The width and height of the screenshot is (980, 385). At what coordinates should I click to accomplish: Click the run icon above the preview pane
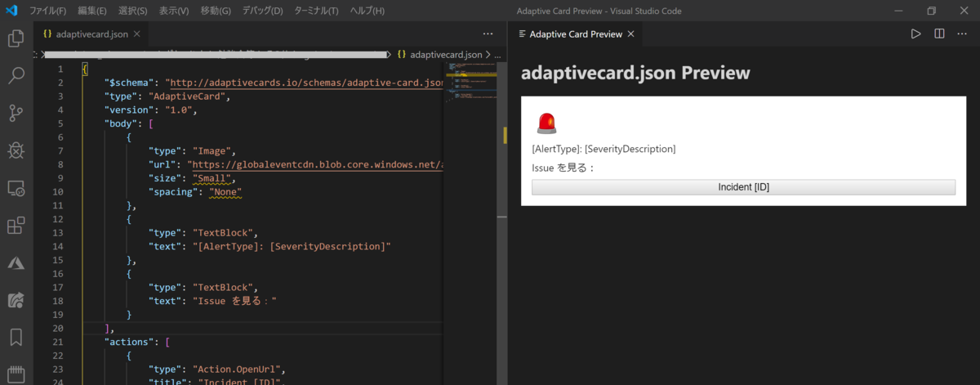916,34
